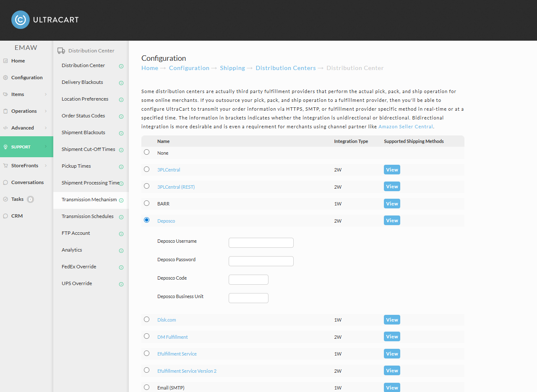This screenshot has width=537, height=392.
Task: Expand the Operations menu chevron
Action: (46, 111)
